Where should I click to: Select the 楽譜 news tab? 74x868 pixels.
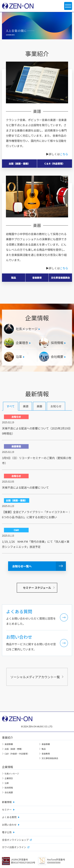click(25, 406)
